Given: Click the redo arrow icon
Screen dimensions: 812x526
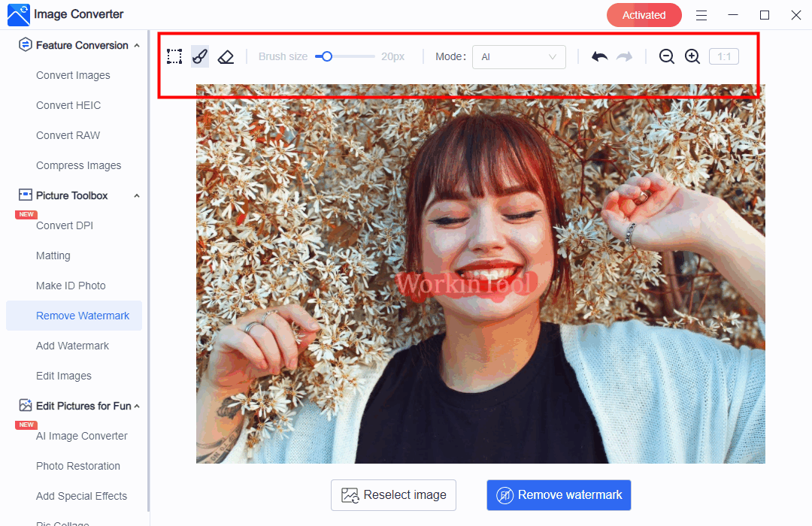Looking at the screenshot, I should click(x=624, y=56).
